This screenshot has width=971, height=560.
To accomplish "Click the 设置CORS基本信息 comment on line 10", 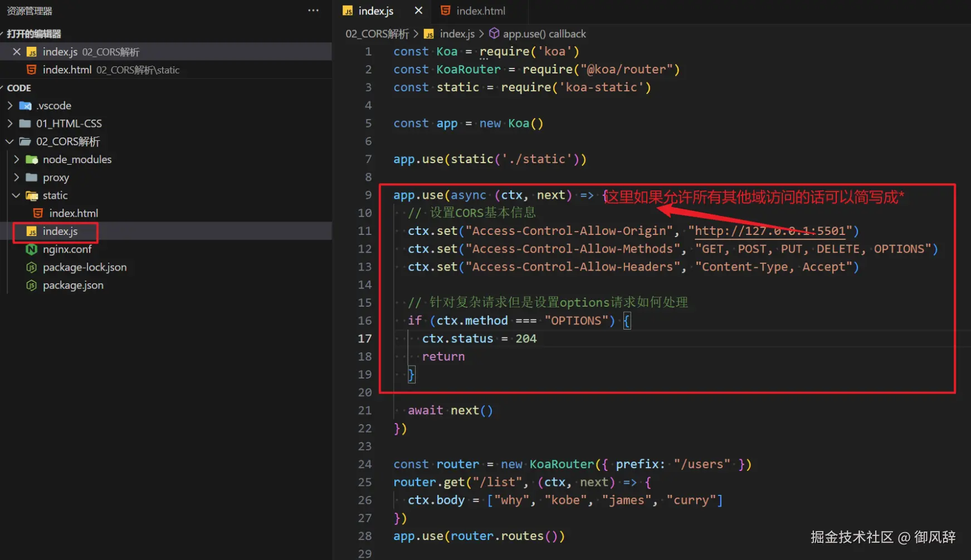I will (x=472, y=213).
